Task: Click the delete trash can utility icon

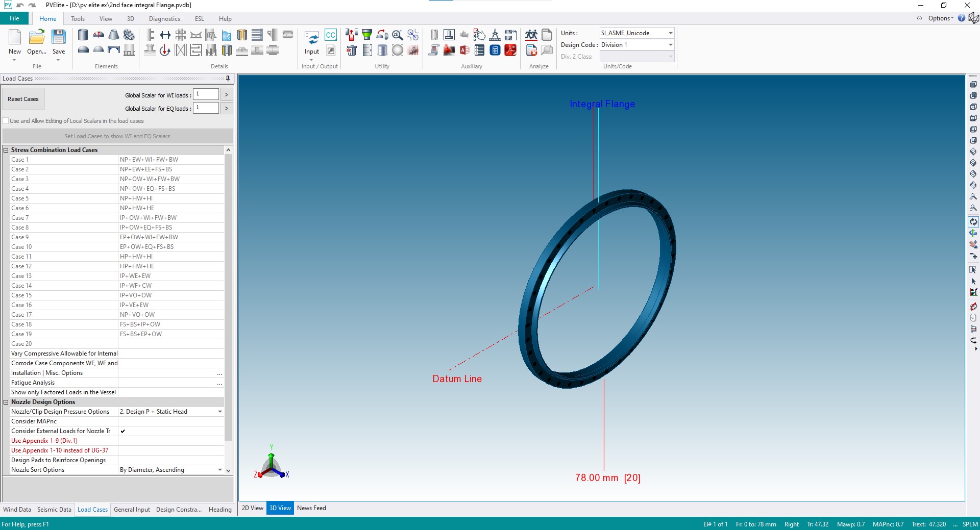Action: (351, 50)
